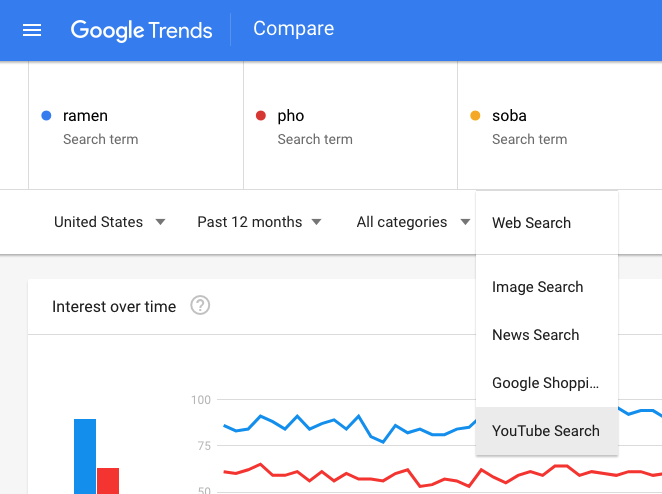The image size is (662, 494).
Task: Open the United States region dropdown
Action: click(x=109, y=222)
